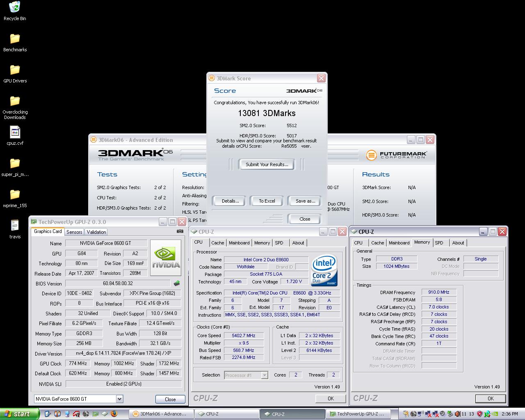Image resolution: width=525 pixels, height=420 pixels.
Task: Click the Show Desktop quick launch icon
Action: (47, 414)
